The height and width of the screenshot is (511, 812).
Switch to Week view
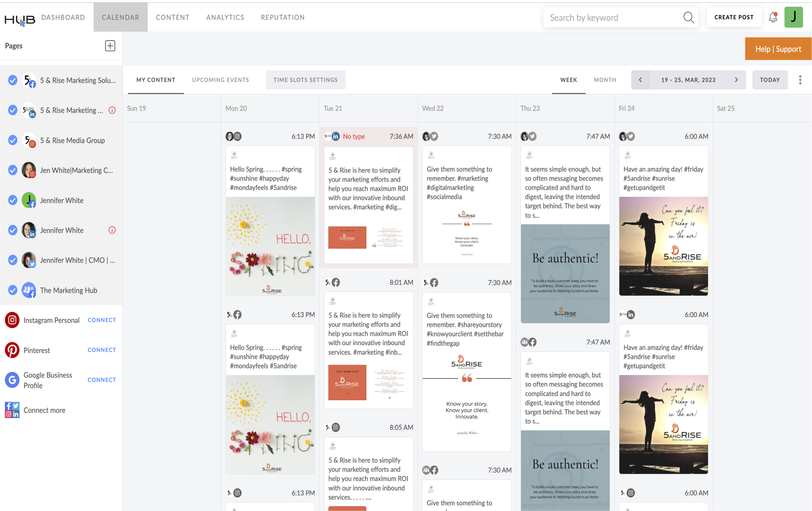click(568, 80)
